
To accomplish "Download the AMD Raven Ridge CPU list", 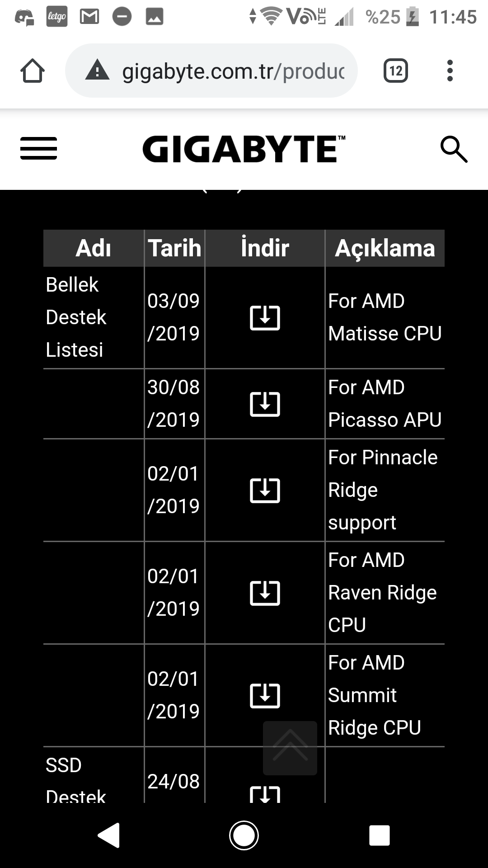I will point(265,593).
